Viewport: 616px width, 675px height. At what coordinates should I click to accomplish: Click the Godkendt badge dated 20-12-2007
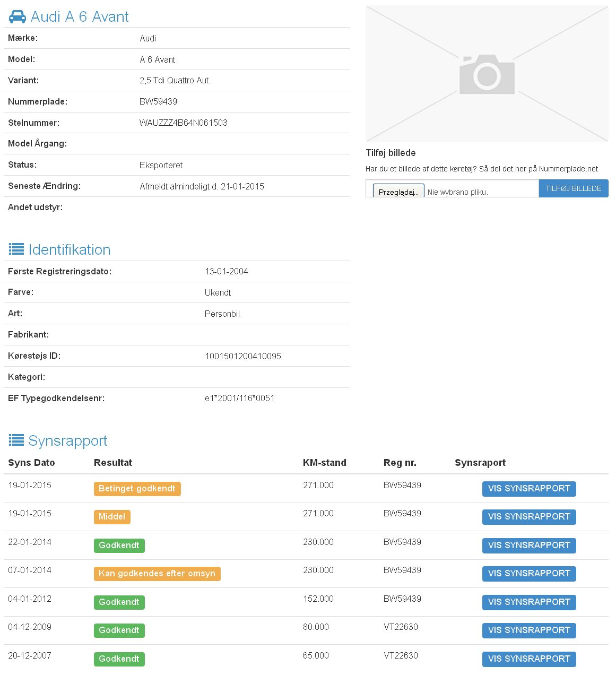click(x=119, y=659)
